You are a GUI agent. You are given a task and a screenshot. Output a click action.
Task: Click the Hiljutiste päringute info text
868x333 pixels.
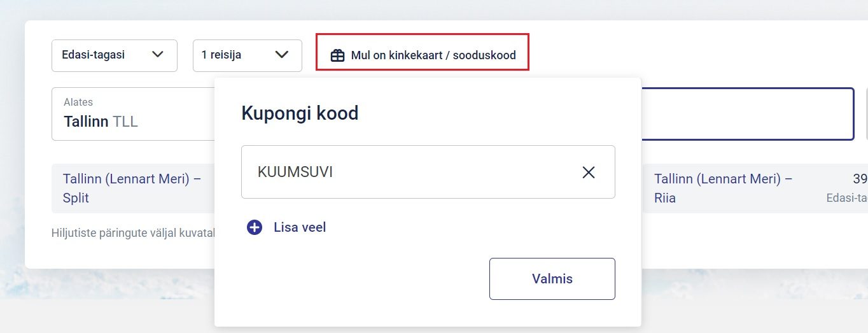pyautogui.click(x=133, y=233)
